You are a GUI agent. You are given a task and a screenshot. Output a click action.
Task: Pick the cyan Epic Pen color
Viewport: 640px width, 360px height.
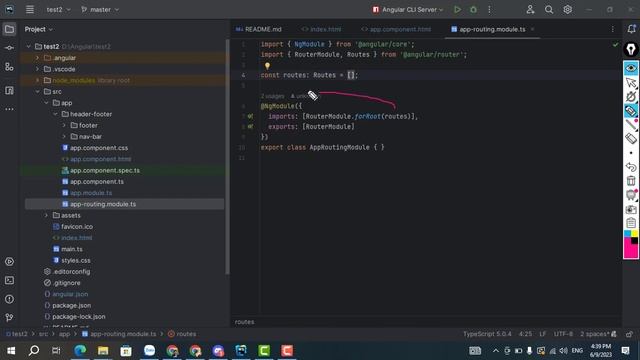click(627, 233)
